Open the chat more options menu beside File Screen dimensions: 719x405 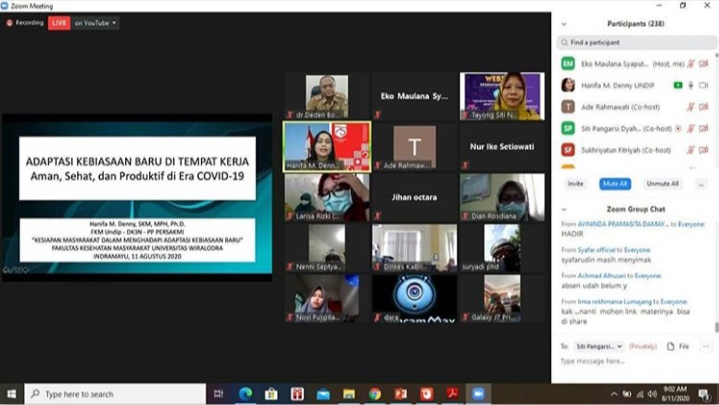(704, 346)
